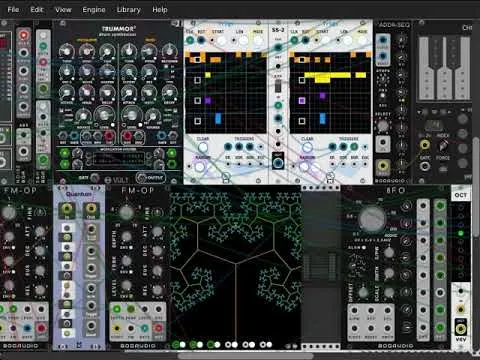Viewport: 480px width, 360px height.
Task: Click the SCALE knob on 8FO
Action: (x=389, y=293)
